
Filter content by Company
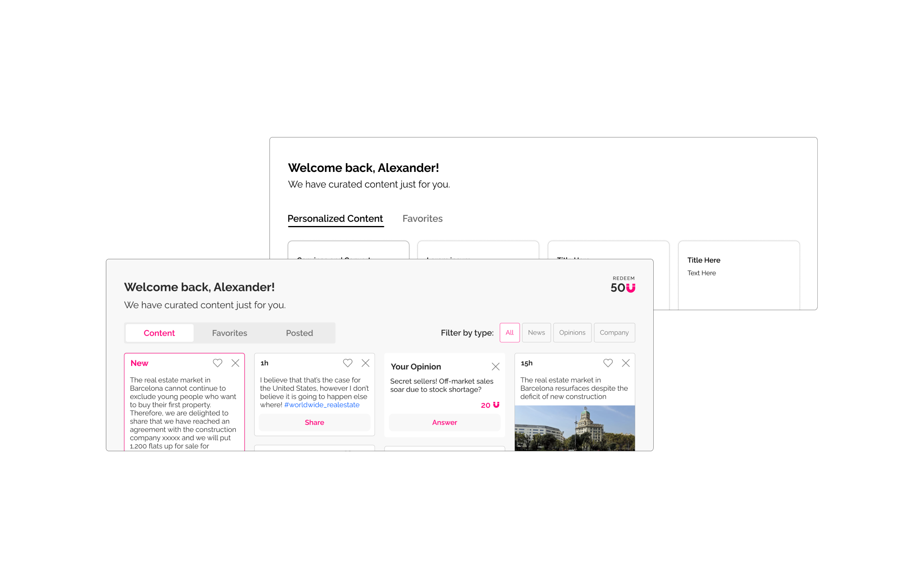click(614, 333)
